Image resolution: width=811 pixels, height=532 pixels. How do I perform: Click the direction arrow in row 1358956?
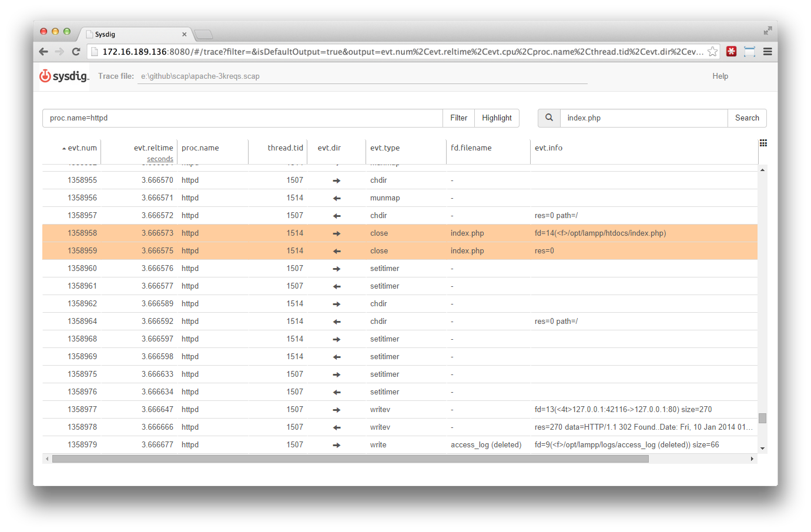pyautogui.click(x=337, y=198)
